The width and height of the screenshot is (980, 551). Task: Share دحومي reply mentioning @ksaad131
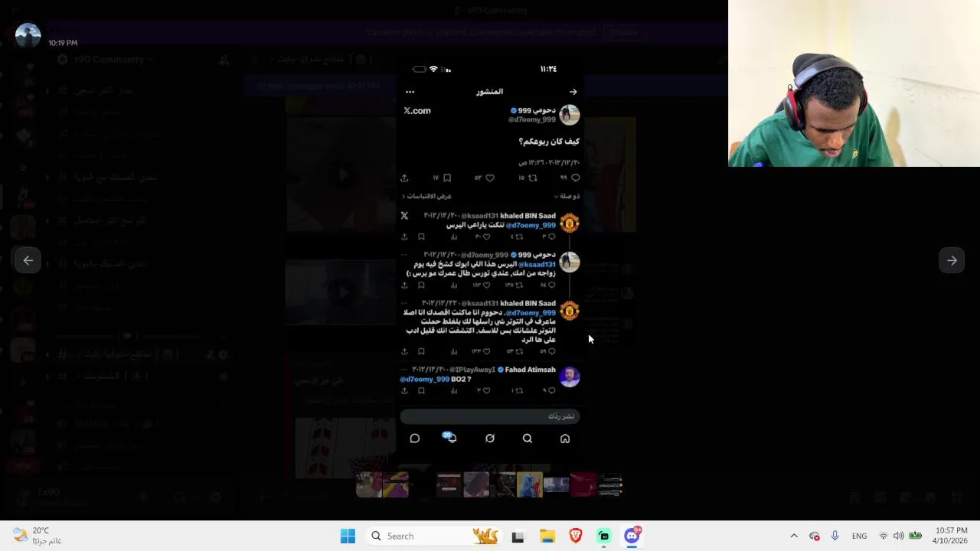coord(404,285)
